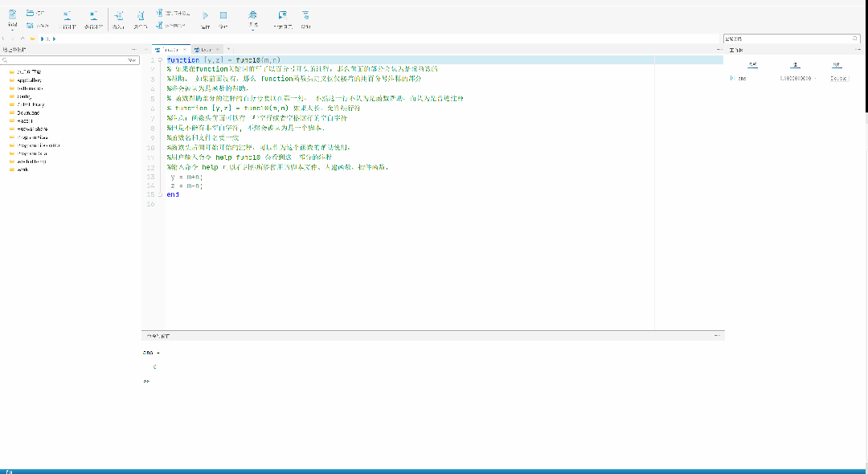The height and width of the screenshot is (474, 868).
Task: Click the layered tools icon in the toolbar
Action: pyautogui.click(x=253, y=14)
